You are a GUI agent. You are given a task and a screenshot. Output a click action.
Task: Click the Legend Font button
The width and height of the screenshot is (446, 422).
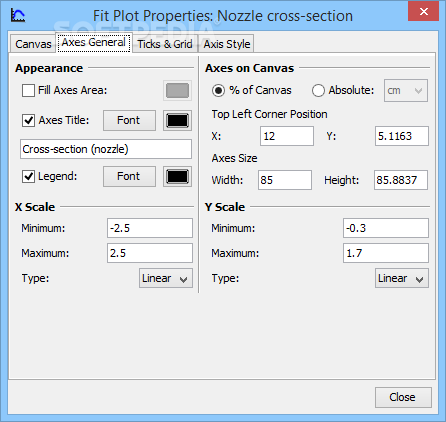129,176
